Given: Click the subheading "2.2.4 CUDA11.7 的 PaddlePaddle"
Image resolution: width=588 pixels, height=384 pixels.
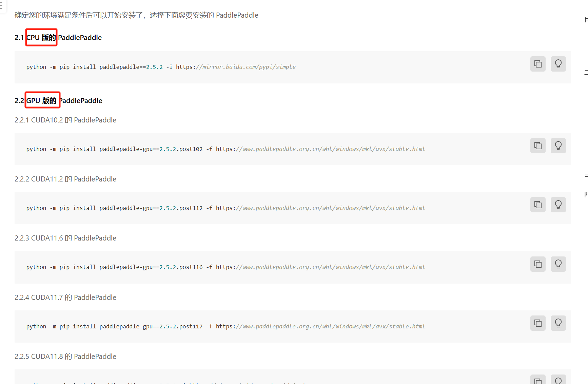Looking at the screenshot, I should [x=65, y=297].
